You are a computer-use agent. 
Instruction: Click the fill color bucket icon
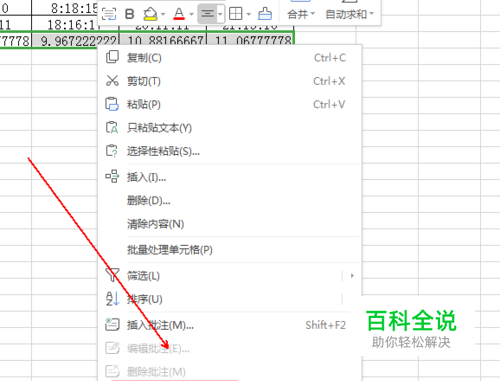150,14
